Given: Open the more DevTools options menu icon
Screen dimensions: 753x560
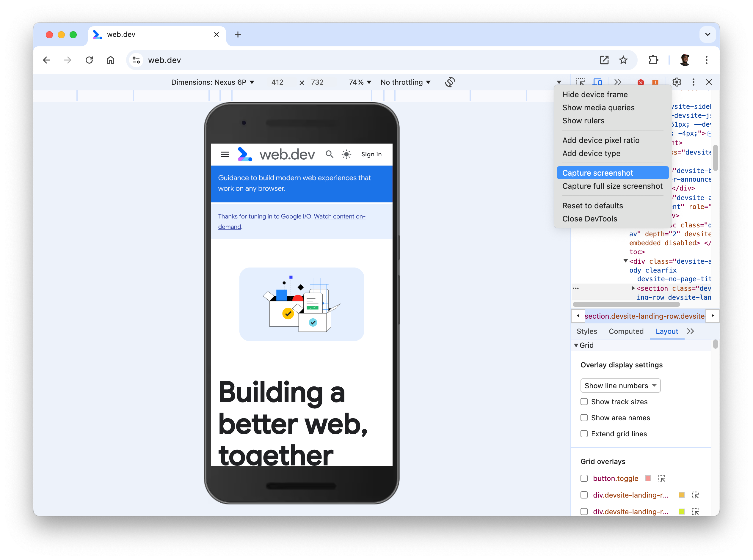Looking at the screenshot, I should click(693, 82).
